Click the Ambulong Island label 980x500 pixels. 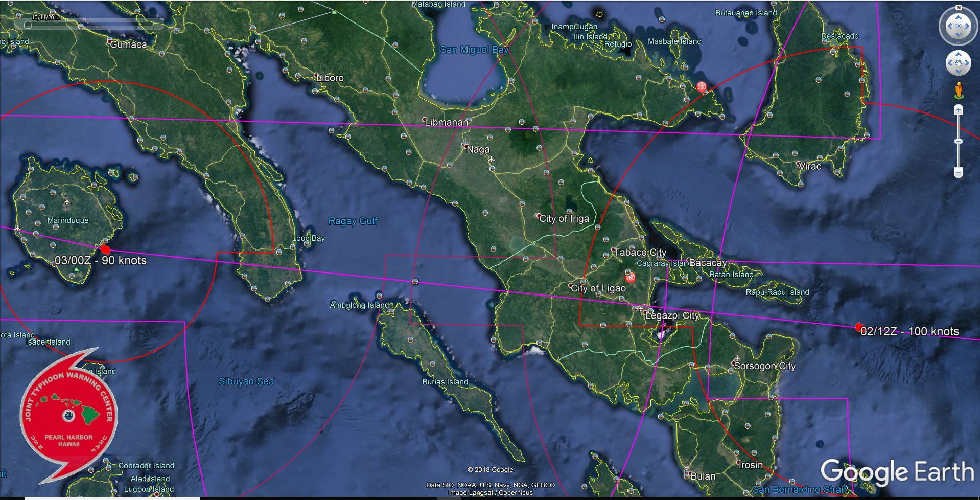(x=360, y=305)
